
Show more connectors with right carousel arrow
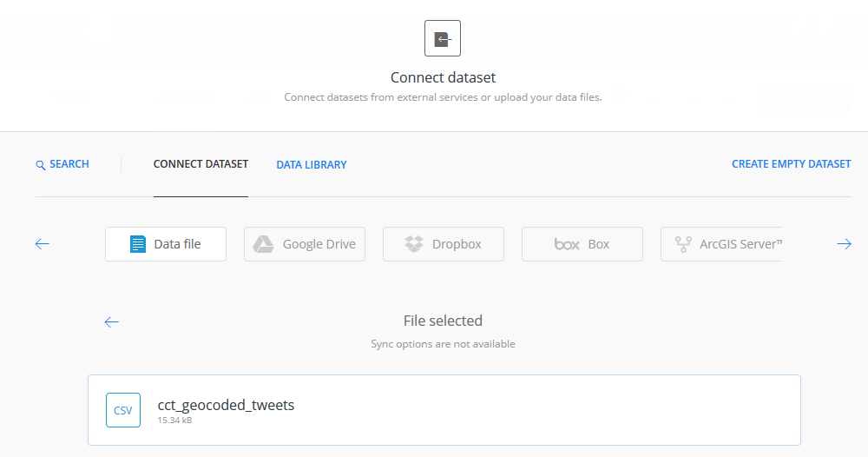point(845,244)
